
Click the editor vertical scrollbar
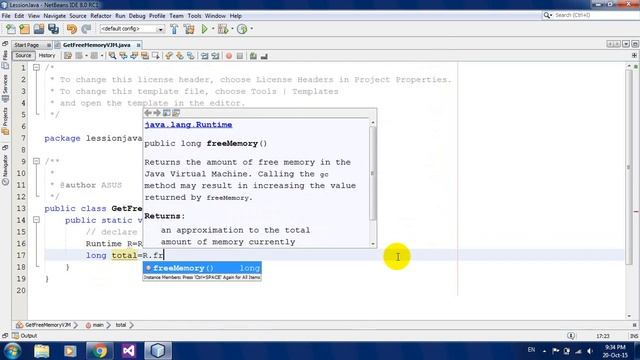point(629,168)
